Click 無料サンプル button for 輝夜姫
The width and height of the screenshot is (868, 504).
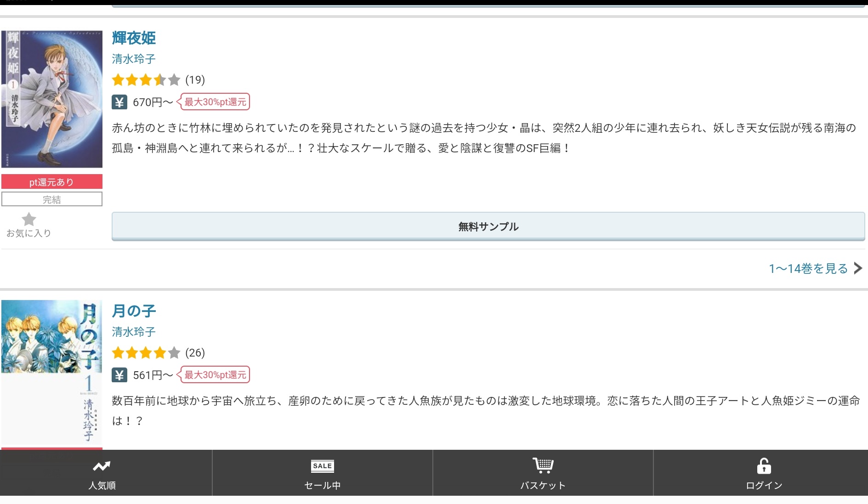[x=488, y=227]
